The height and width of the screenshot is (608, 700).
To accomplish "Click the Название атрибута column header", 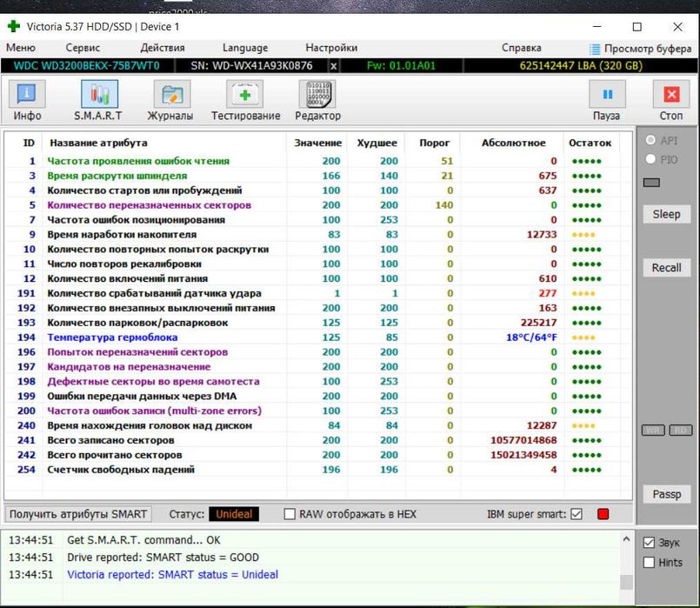I will pos(98,143).
